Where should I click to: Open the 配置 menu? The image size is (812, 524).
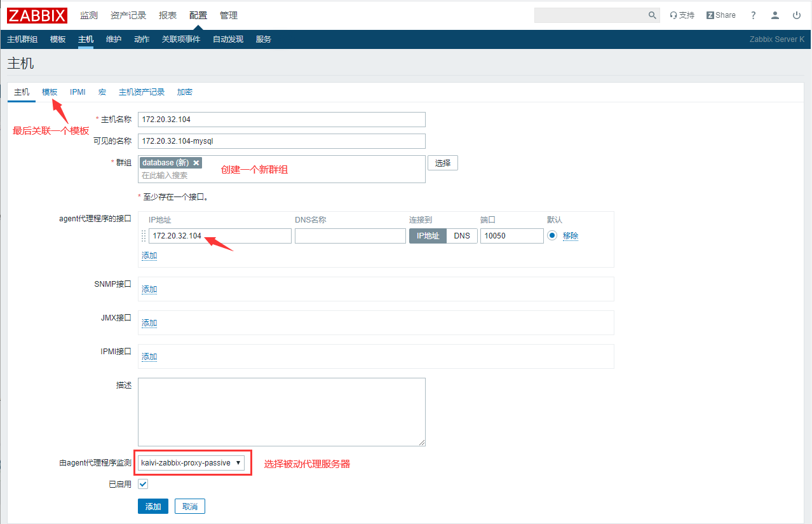pyautogui.click(x=198, y=15)
